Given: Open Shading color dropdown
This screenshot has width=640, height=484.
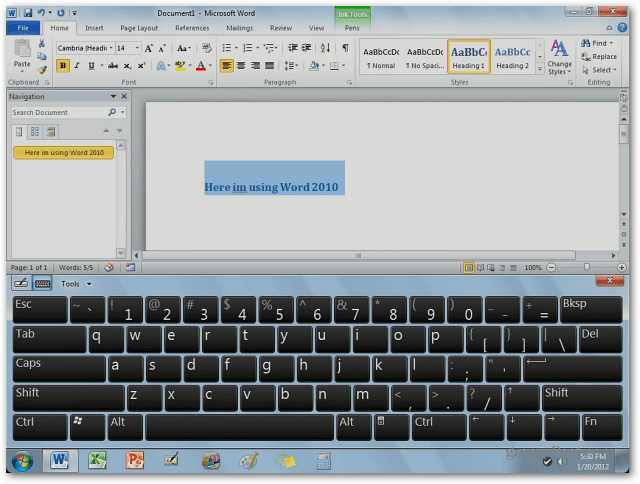Looking at the screenshot, I should pyautogui.click(x=323, y=66).
